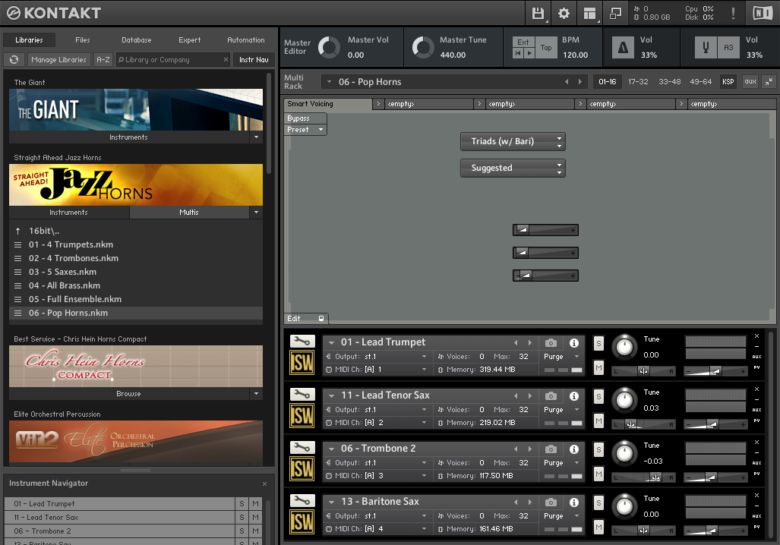Click snapshot camera icon on 13 - Baritone Sax

[x=551, y=502]
